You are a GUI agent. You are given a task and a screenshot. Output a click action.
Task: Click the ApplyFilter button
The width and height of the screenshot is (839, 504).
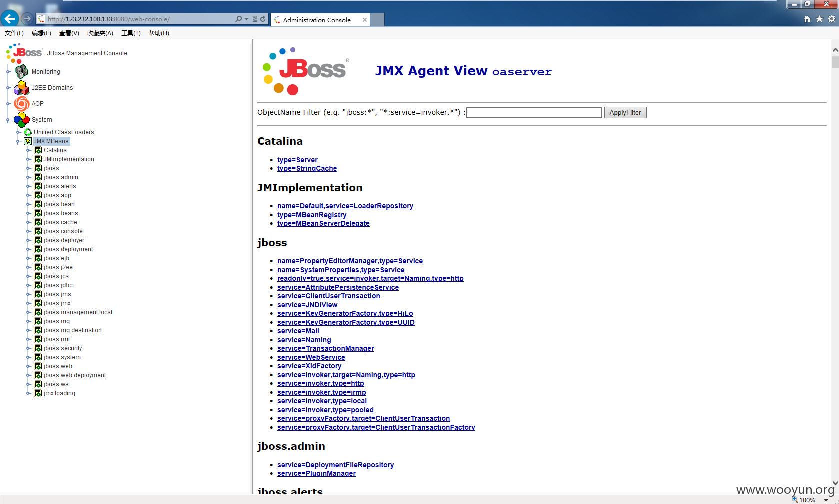coord(625,113)
